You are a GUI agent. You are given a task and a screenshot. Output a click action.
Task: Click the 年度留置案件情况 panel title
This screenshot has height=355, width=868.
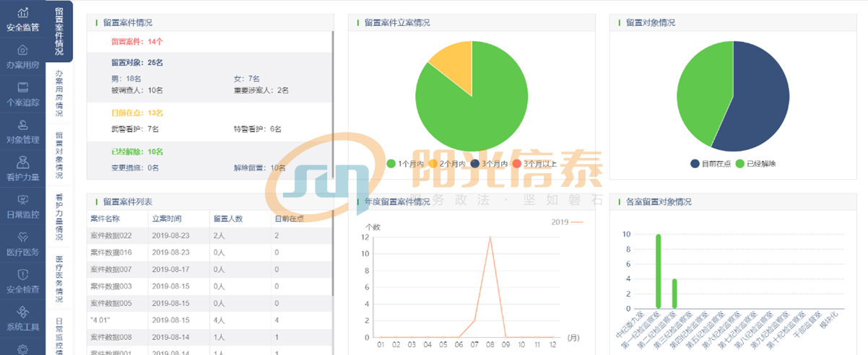(397, 201)
